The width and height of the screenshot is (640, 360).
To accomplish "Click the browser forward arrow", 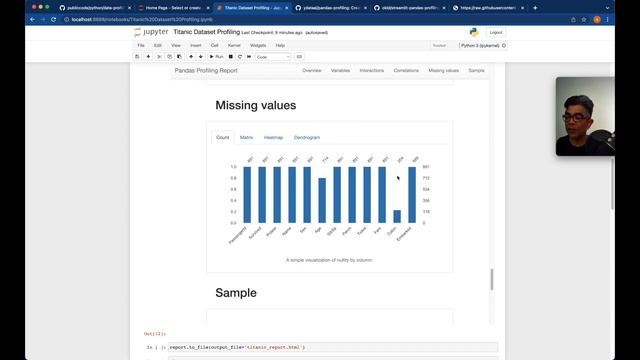I will tap(43, 19).
